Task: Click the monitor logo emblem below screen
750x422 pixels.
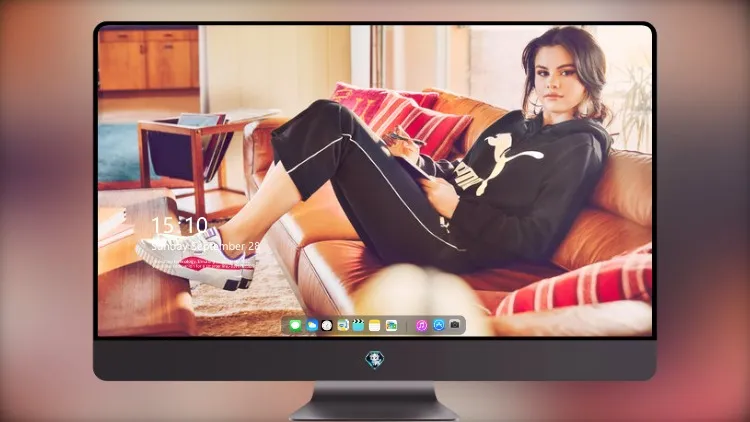Action: pyautogui.click(x=375, y=359)
